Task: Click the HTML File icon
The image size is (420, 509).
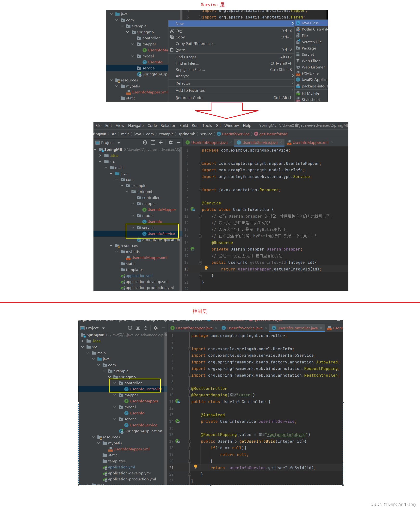Action: click(298, 93)
